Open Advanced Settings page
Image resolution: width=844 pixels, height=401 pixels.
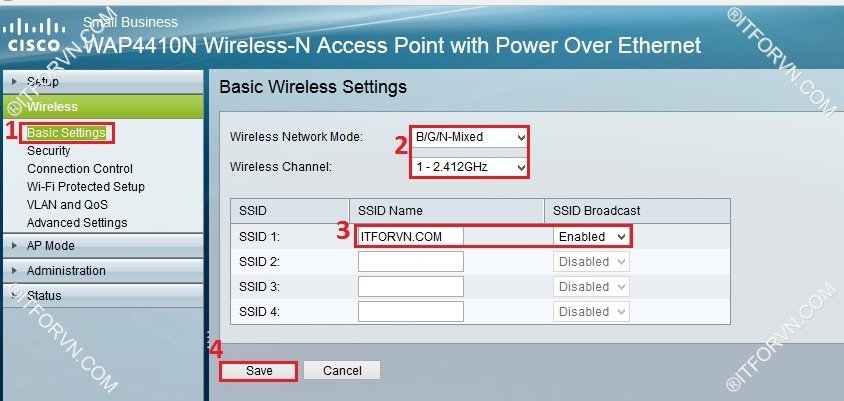coord(77,223)
